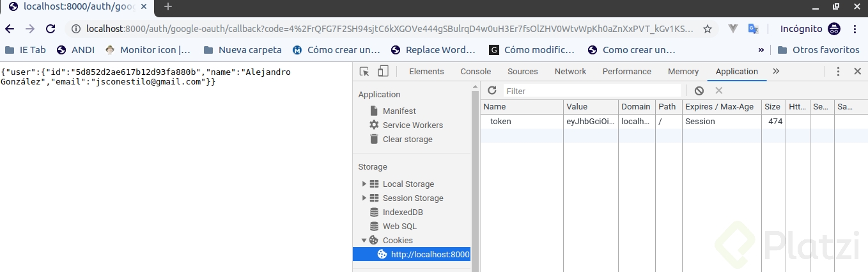868x272 pixels.
Task: Toggle the device toolbar icon
Action: pyautogui.click(x=383, y=72)
